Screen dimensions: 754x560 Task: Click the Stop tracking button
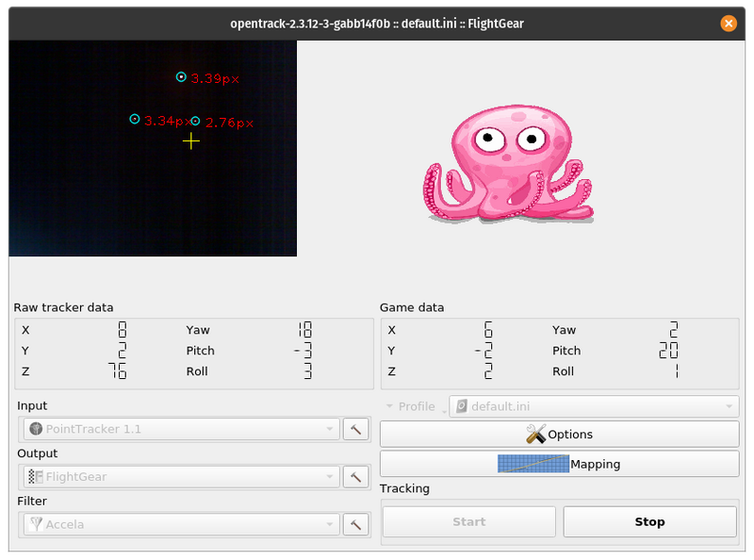point(649,521)
